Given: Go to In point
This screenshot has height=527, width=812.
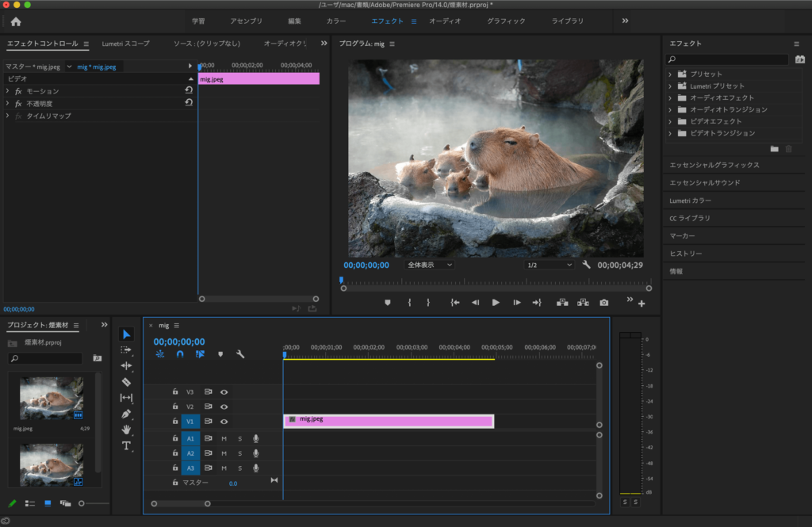Looking at the screenshot, I should (454, 303).
